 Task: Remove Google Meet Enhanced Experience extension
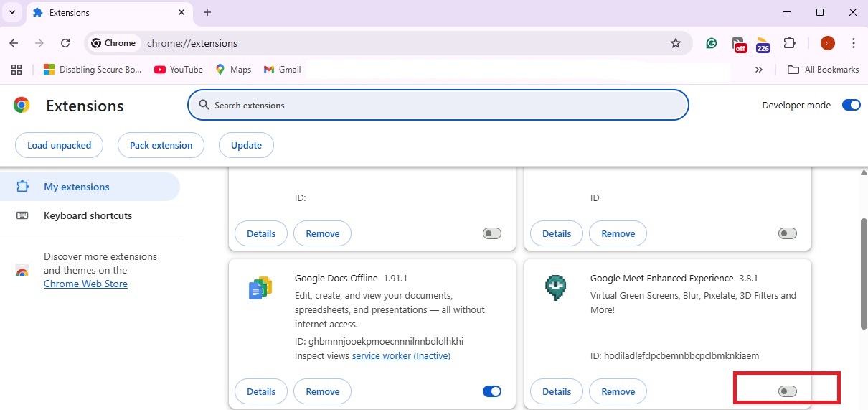point(618,391)
